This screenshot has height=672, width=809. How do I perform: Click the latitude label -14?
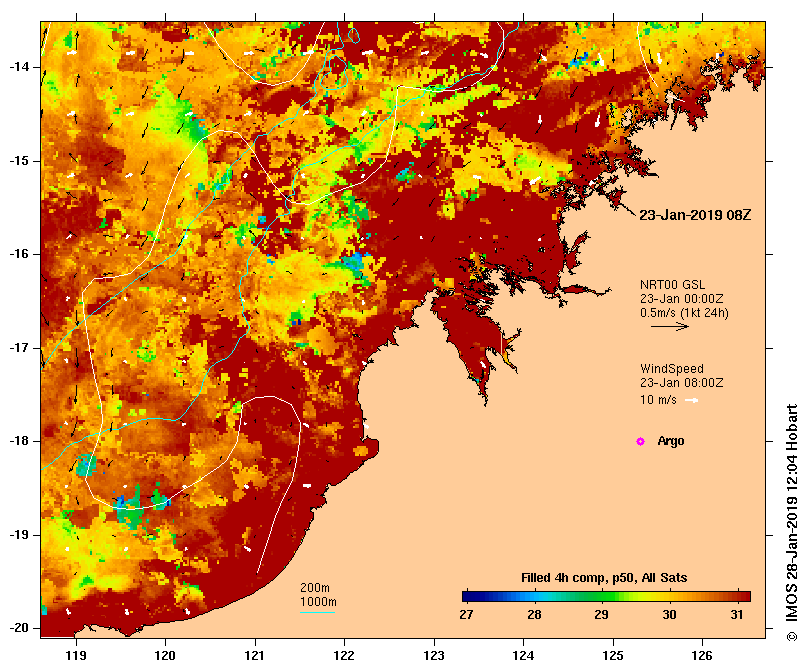(x=19, y=67)
